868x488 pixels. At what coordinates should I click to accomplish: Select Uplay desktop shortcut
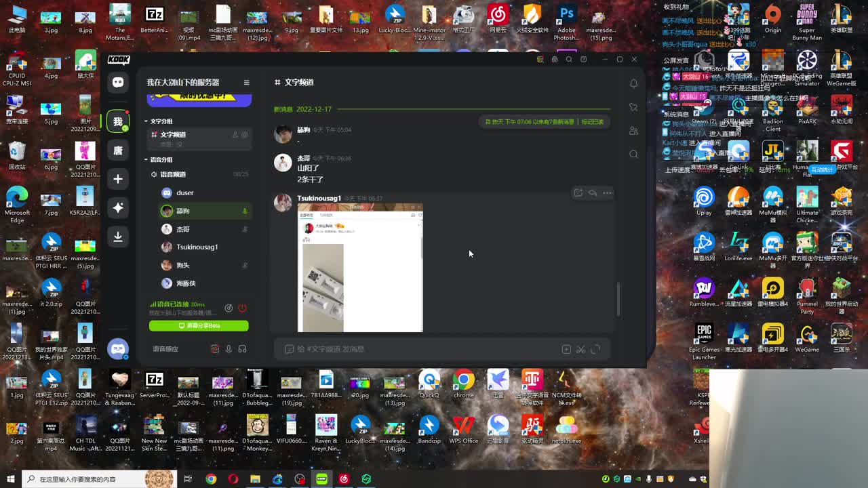tap(704, 201)
